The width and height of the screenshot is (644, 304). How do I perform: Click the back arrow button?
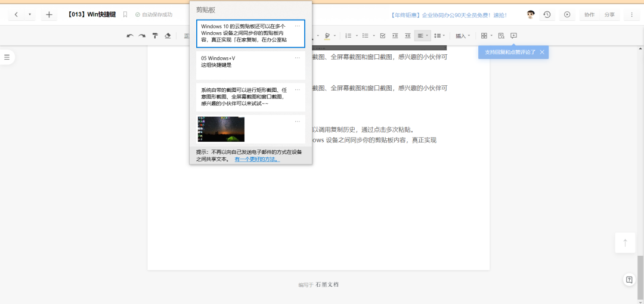pyautogui.click(x=16, y=15)
